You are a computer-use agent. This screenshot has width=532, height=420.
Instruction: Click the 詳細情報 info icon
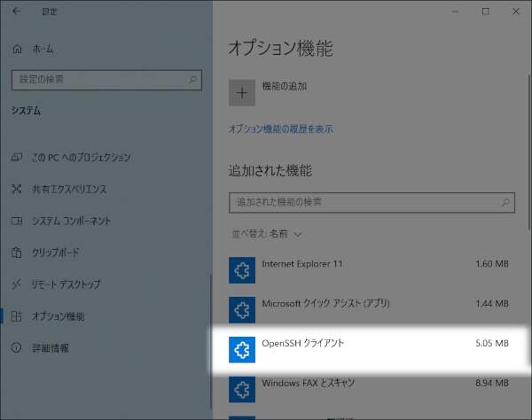(x=16, y=347)
